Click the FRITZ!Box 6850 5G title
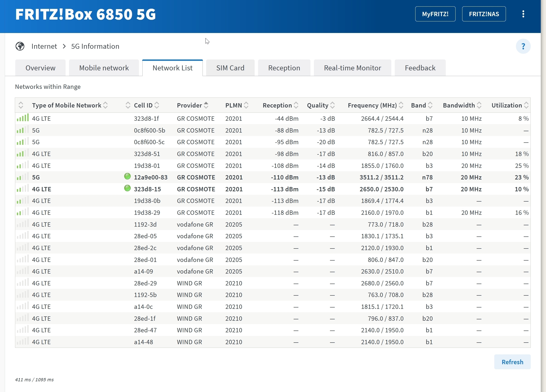This screenshot has width=546, height=392. tap(86, 14)
